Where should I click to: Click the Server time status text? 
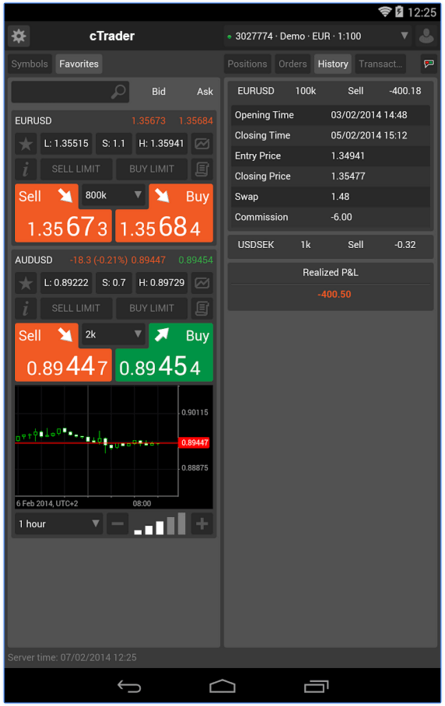point(72,657)
